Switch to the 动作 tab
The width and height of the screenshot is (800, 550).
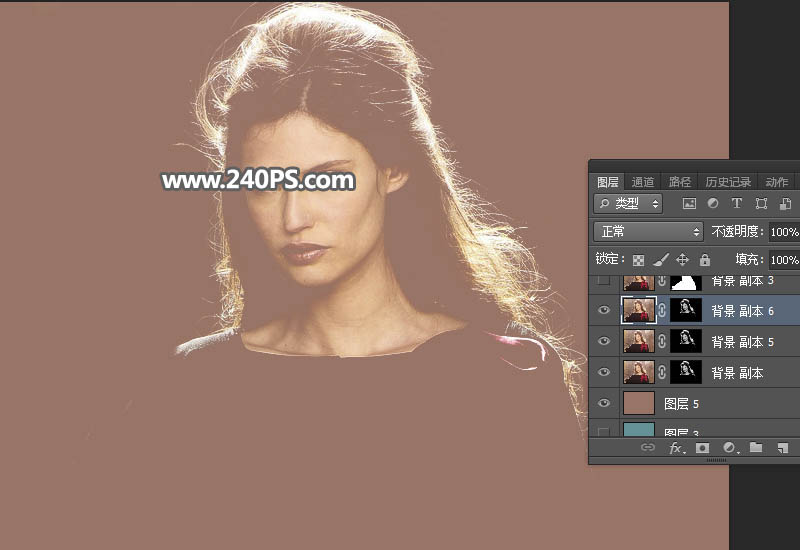tap(777, 182)
